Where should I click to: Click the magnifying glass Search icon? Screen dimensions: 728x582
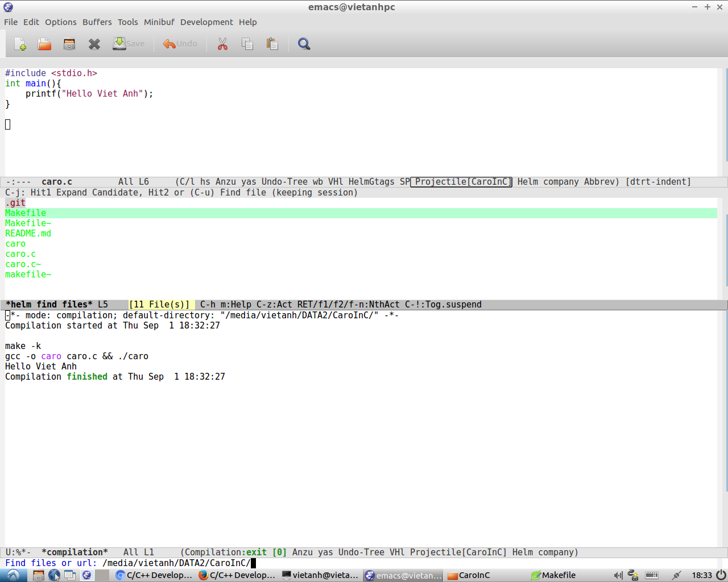click(x=304, y=44)
